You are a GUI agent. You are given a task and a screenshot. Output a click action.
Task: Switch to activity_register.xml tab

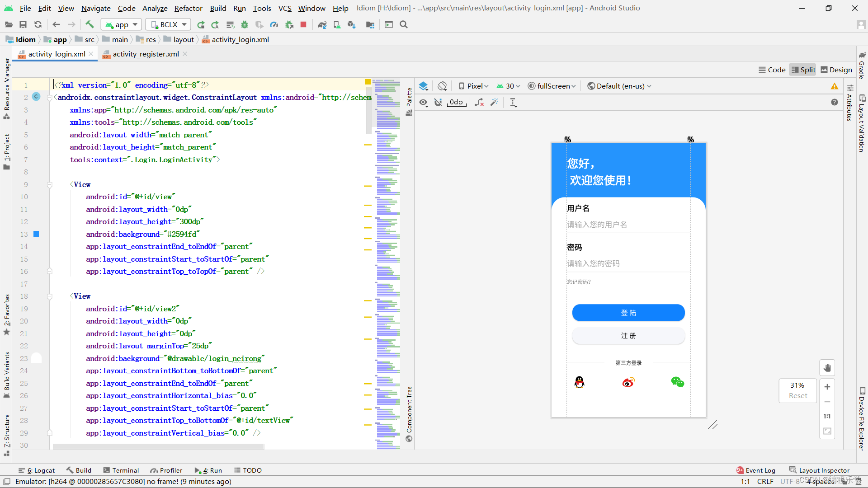tap(146, 54)
